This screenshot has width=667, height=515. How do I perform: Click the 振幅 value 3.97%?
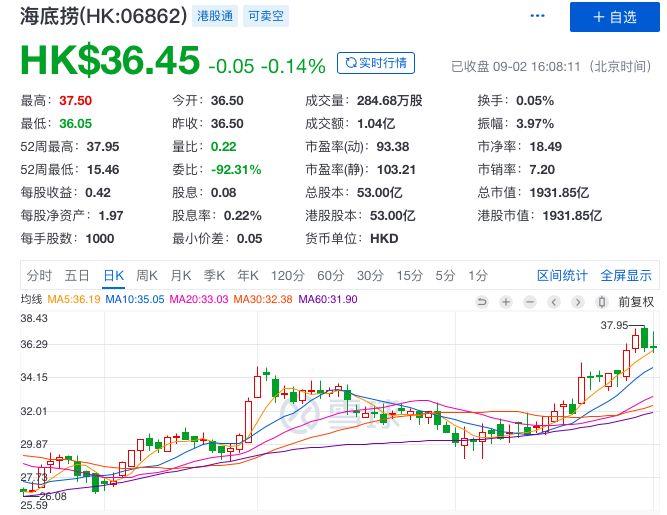point(535,124)
